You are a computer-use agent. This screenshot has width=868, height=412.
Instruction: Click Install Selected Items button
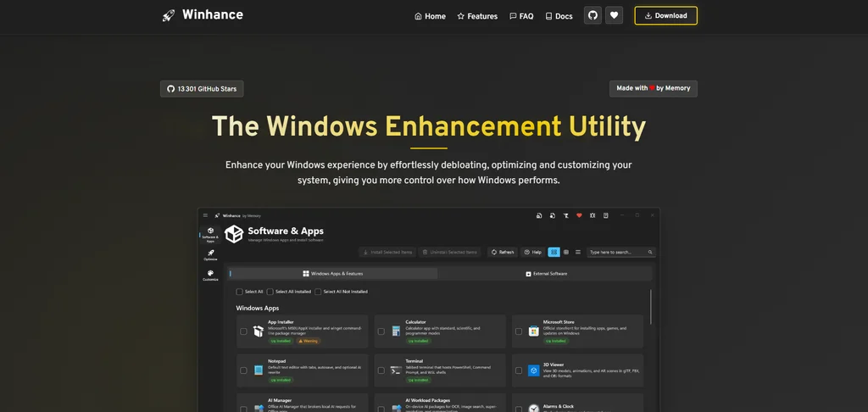click(x=387, y=252)
